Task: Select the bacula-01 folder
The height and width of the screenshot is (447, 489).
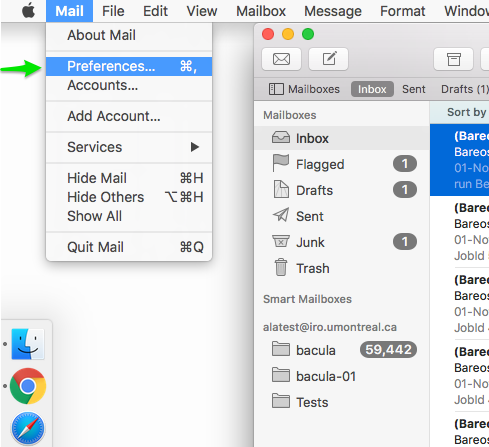Action: click(341, 376)
